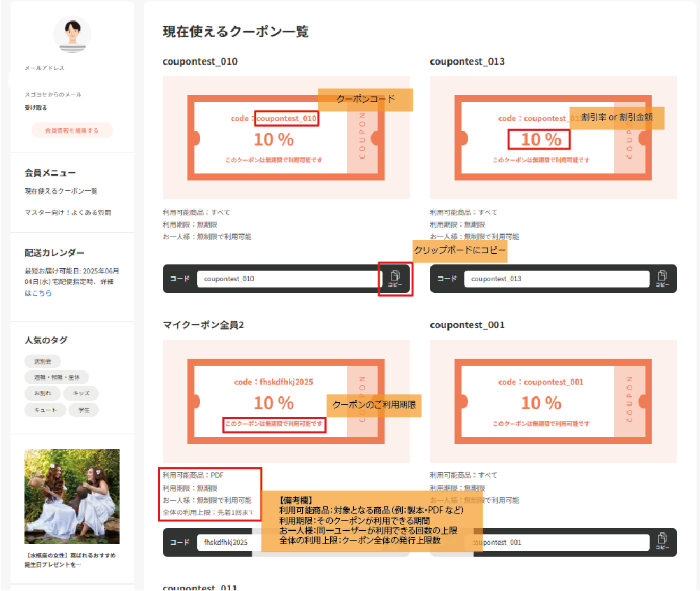
Task: Click the 水瓶座の女性 article title link
Action: 72,558
